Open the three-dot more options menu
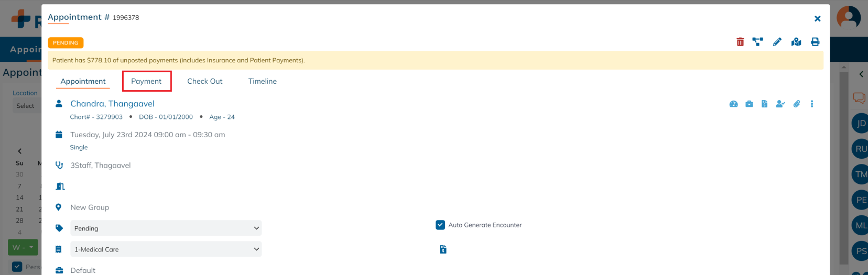The image size is (868, 275). click(x=812, y=104)
